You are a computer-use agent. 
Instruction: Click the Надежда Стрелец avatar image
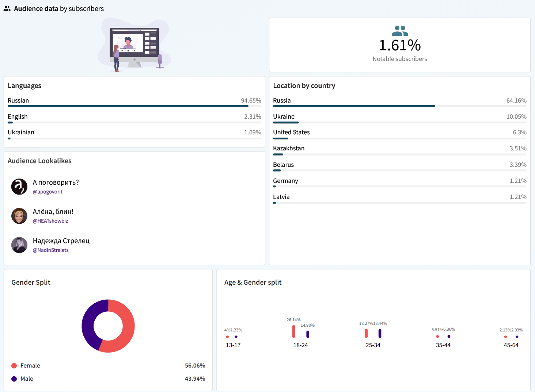[x=19, y=245]
